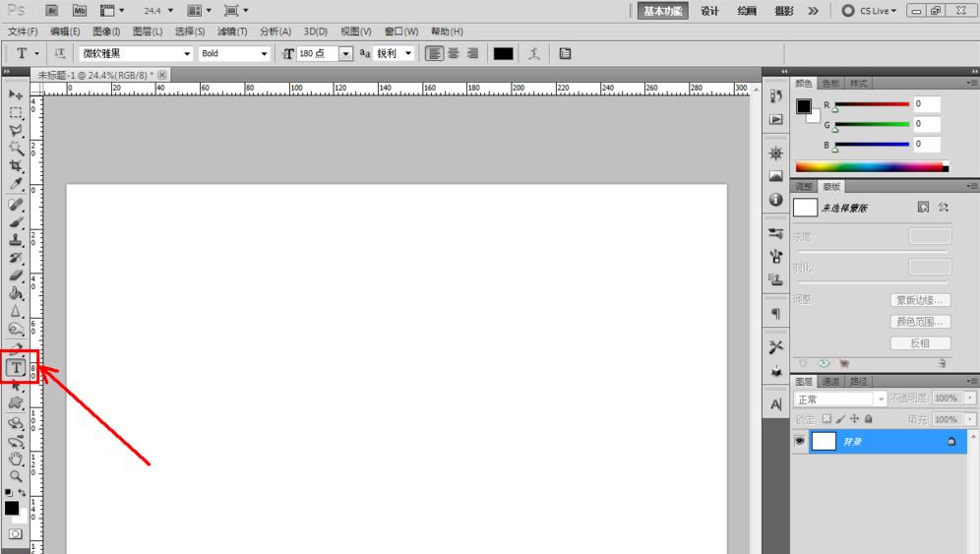Screen dimensions: 980x554
Task: Select the 3D Camera Rotate tool
Action: (x=16, y=442)
